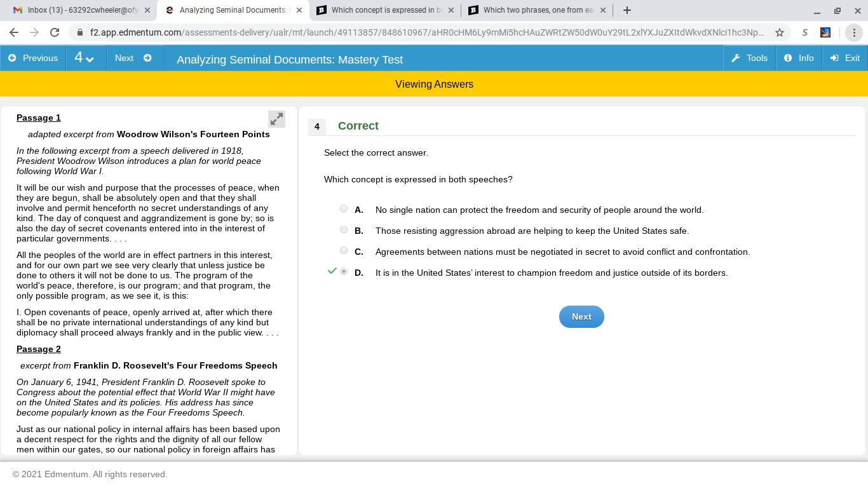The width and height of the screenshot is (868, 488).
Task: Close the Inbox Gmail tab
Action: pyautogui.click(x=147, y=10)
